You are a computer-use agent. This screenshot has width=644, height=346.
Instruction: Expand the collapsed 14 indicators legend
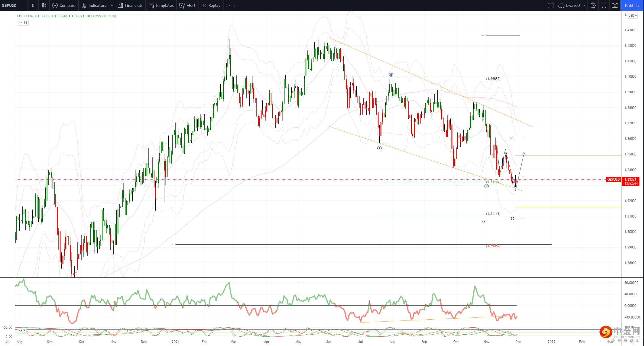click(23, 23)
